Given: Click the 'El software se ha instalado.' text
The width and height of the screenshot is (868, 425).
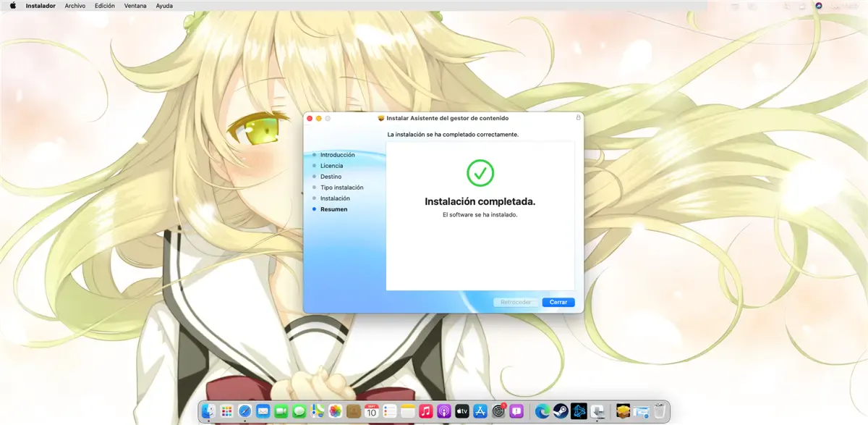Looking at the screenshot, I should click(480, 215).
